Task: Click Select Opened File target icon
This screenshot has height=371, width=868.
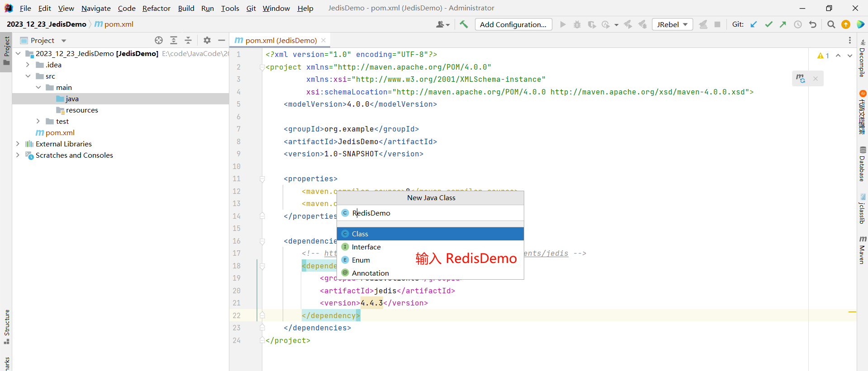Action: pyautogui.click(x=159, y=40)
